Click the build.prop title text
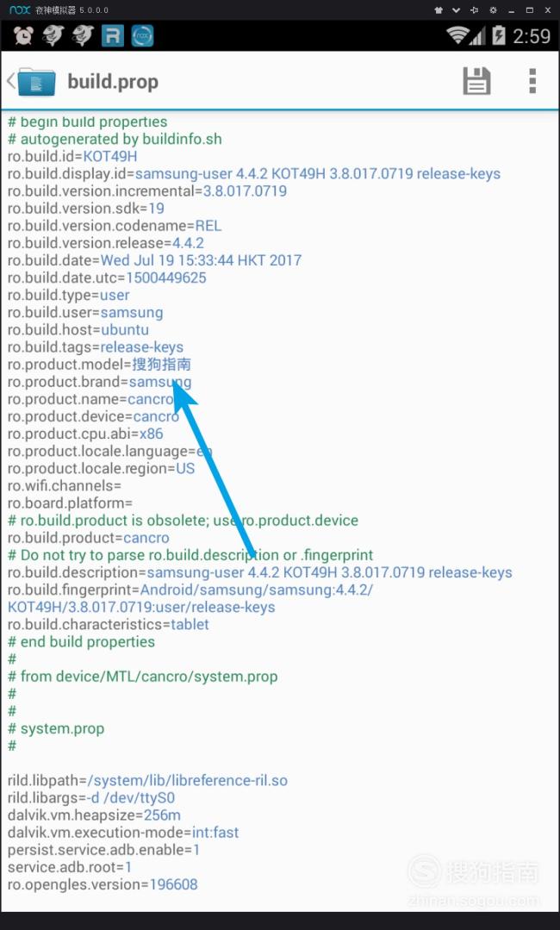Viewport: 560px width, 930px height. pyautogui.click(x=113, y=82)
